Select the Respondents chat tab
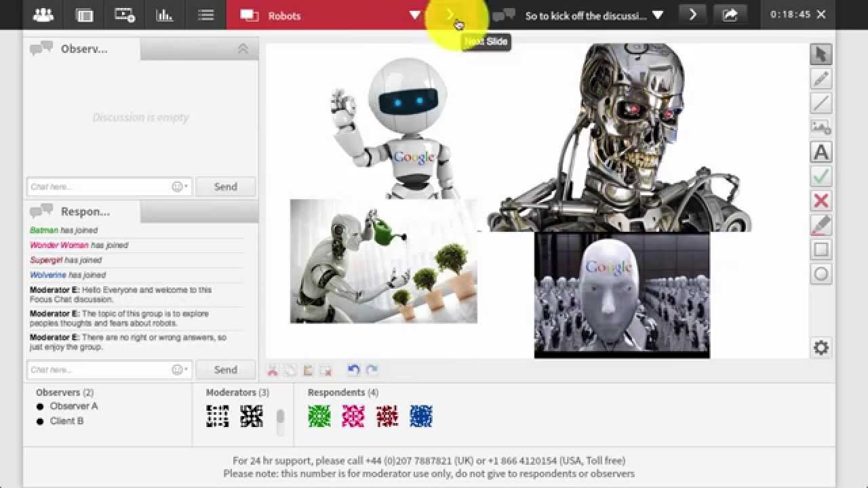The image size is (868, 488). coord(82,211)
